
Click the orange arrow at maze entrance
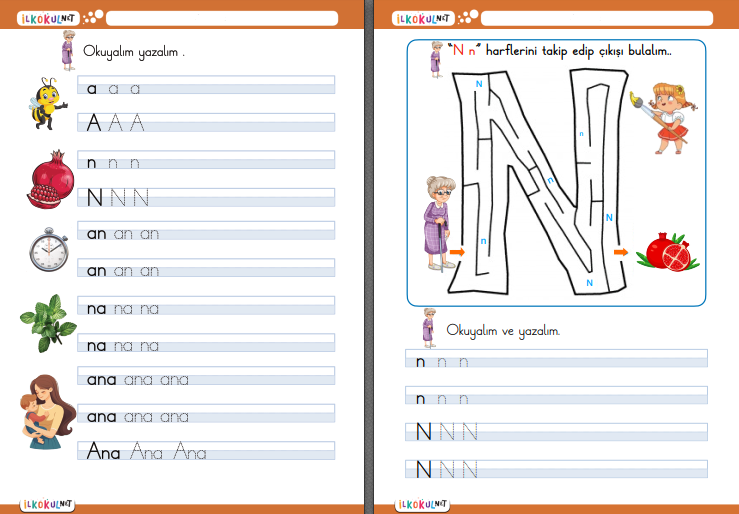(458, 253)
